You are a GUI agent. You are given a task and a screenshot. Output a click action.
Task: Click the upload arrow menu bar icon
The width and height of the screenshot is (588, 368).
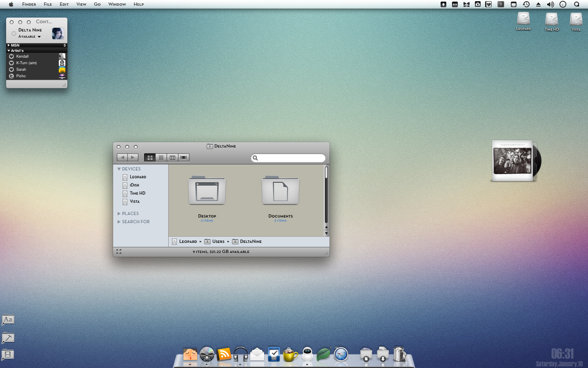point(443,4)
